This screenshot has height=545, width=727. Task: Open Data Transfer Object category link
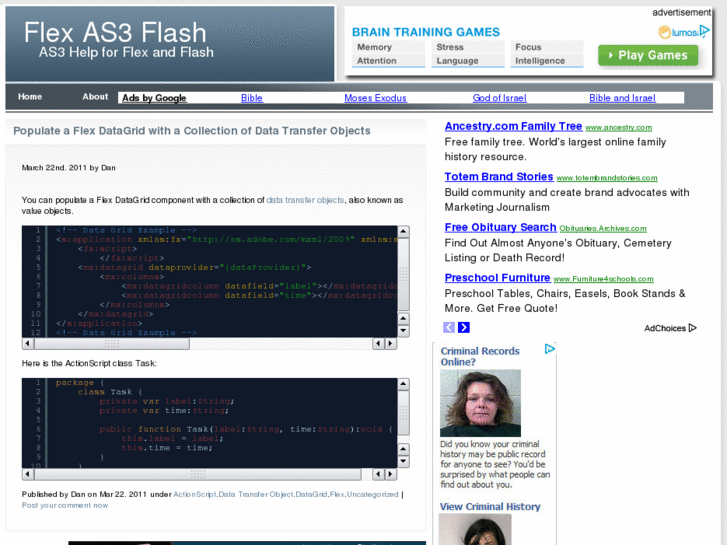(256, 494)
